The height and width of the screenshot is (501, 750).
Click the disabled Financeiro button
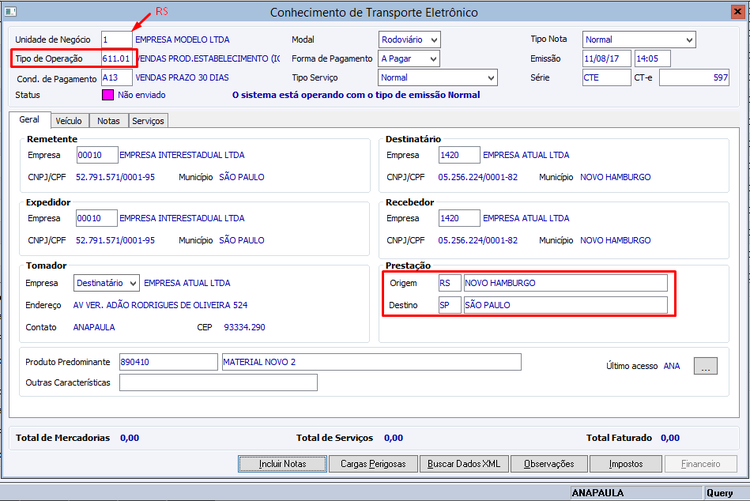point(700,464)
